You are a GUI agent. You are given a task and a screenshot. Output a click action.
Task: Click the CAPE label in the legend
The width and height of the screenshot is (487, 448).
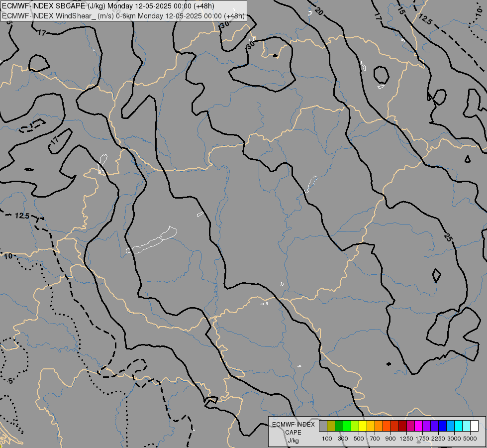[x=293, y=433]
